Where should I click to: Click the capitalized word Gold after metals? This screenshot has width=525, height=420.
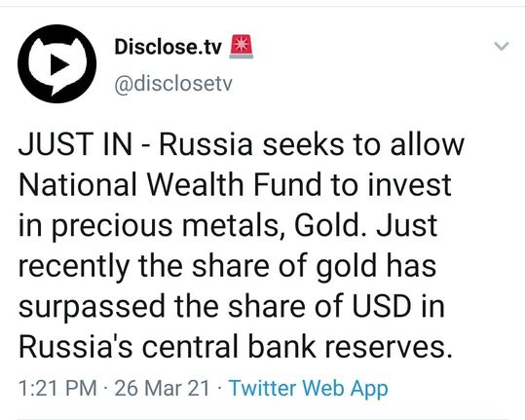(x=330, y=225)
